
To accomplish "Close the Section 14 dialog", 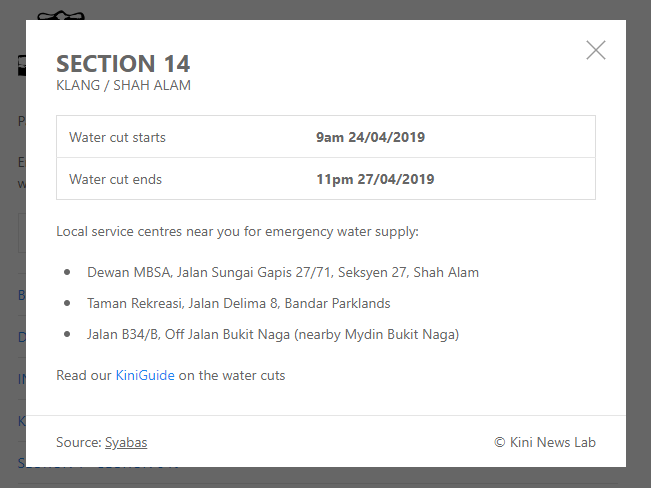I will pos(596,50).
